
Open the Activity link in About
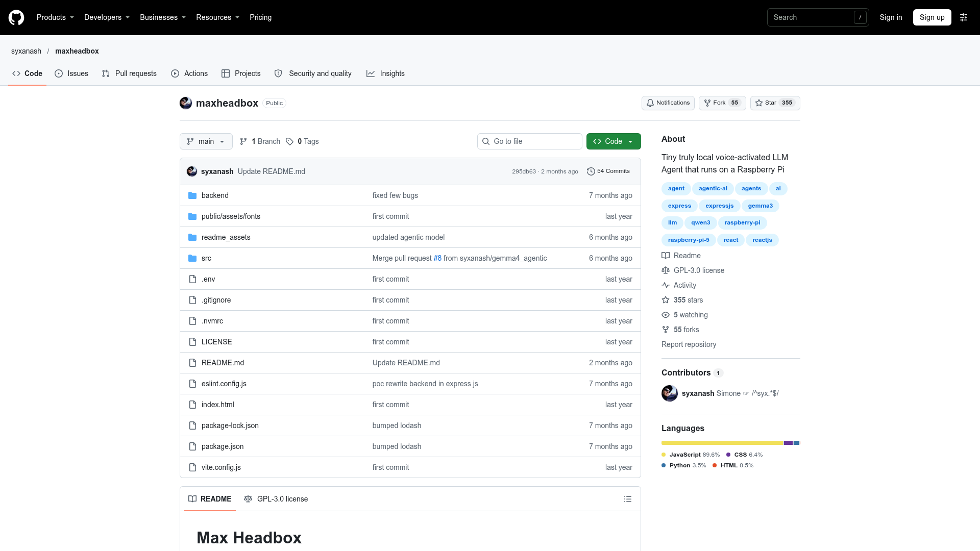point(679,285)
